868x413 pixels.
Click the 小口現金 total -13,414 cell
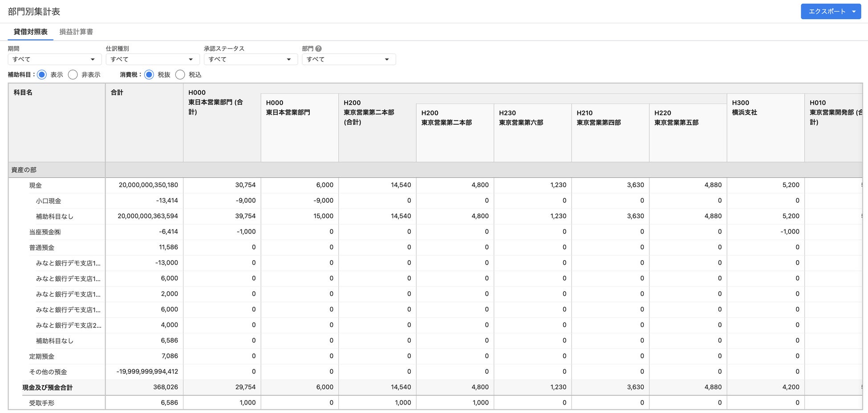tap(144, 201)
